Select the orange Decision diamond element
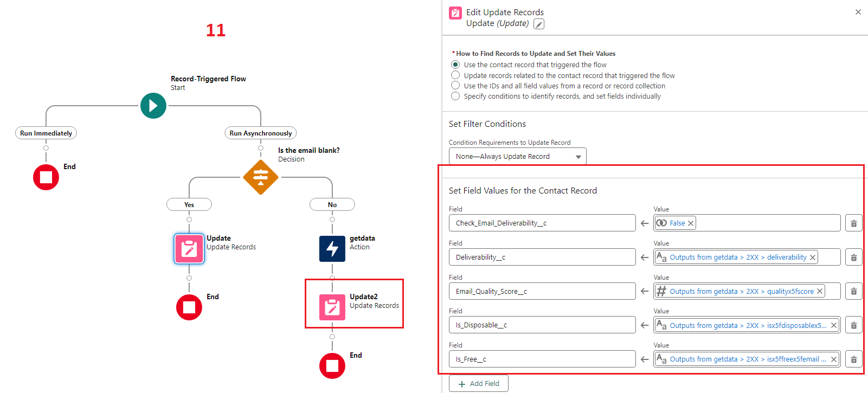The height and width of the screenshot is (393, 868). (261, 177)
